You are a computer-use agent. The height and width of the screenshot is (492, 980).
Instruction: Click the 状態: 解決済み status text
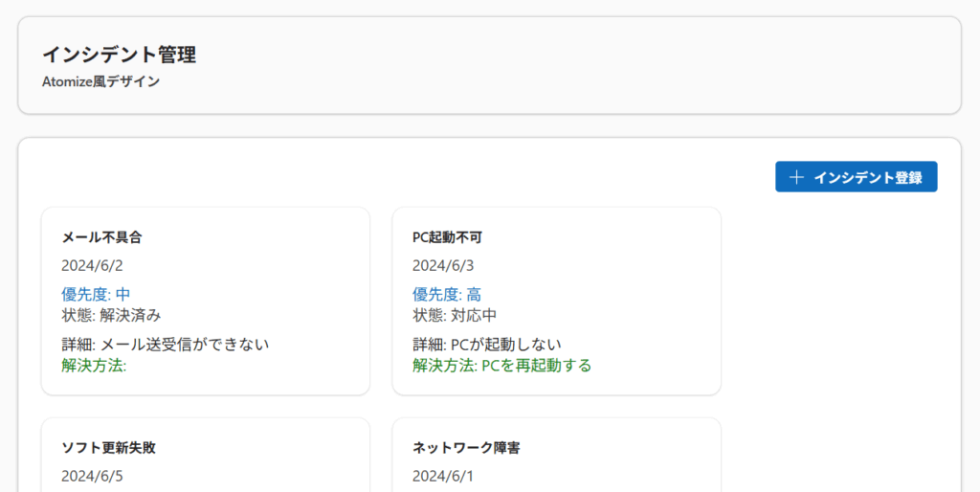[111, 315]
